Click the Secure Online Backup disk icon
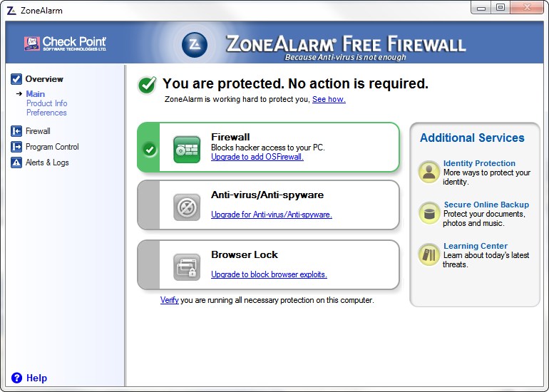549x392 pixels. click(x=429, y=214)
